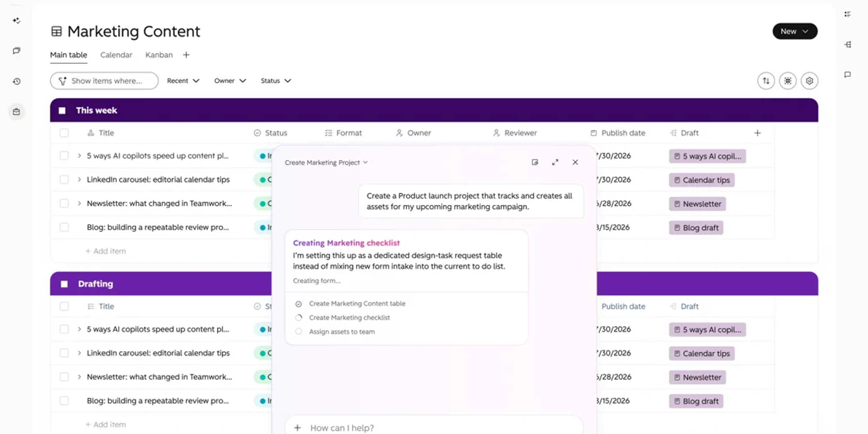Expand the 5 ways AI copilots row in This week
Viewport: 868px width, 434px height.
click(79, 156)
